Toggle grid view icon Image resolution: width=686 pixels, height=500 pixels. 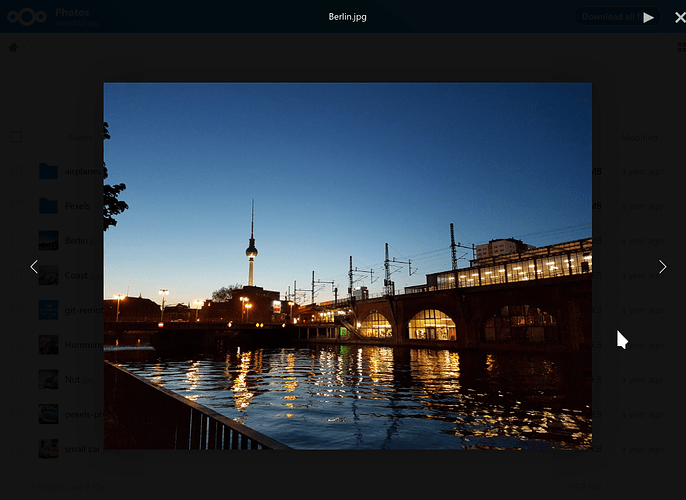click(x=681, y=47)
